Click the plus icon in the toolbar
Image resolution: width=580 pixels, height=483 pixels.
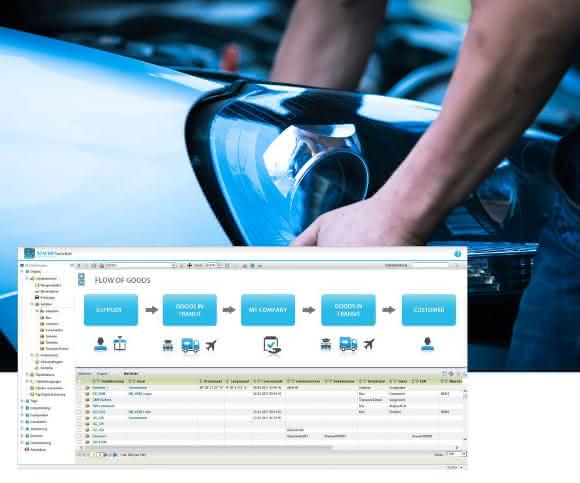(190, 266)
